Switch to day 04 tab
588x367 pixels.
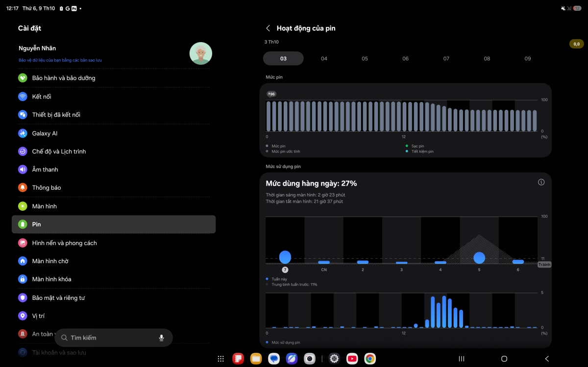point(324,58)
